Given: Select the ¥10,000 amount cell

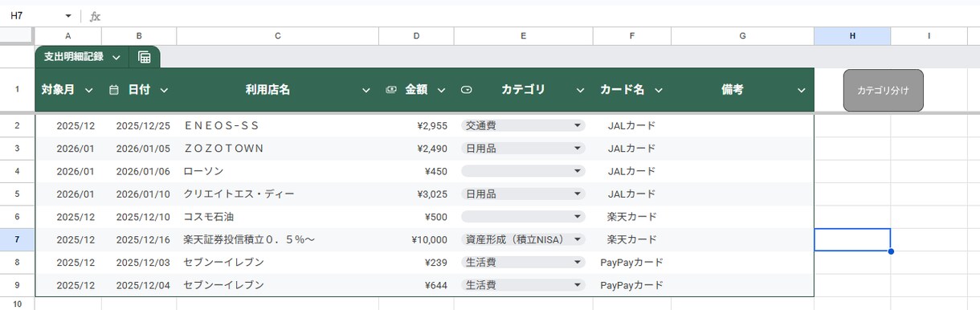Looking at the screenshot, I should (x=416, y=239).
